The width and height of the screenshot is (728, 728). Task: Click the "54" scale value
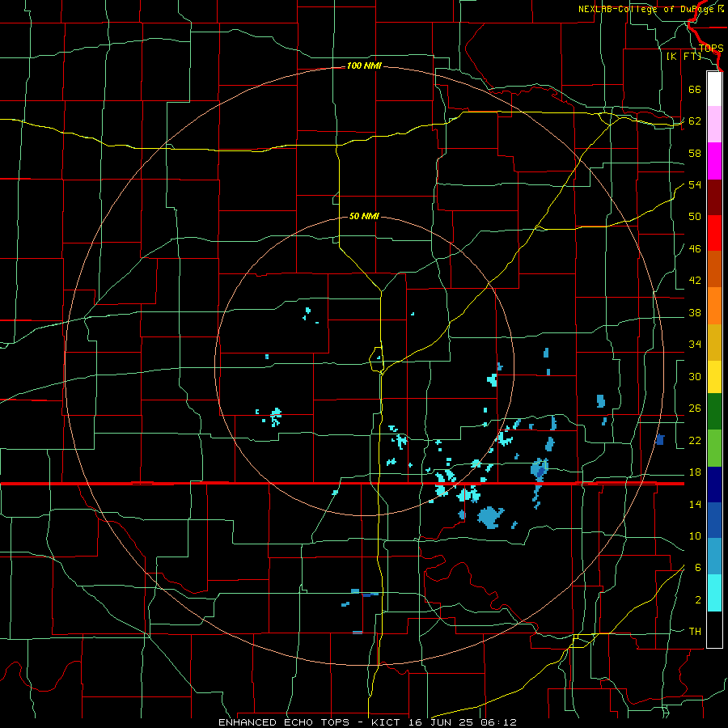(695, 184)
